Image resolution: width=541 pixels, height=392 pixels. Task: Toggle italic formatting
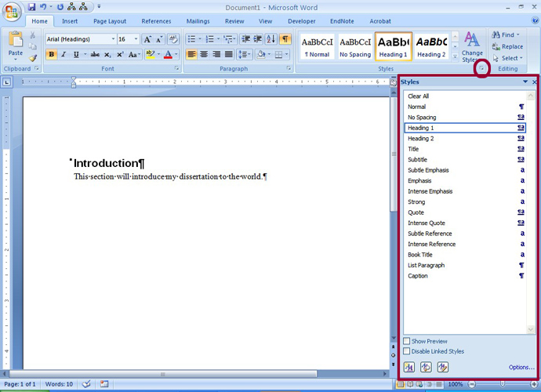click(64, 55)
